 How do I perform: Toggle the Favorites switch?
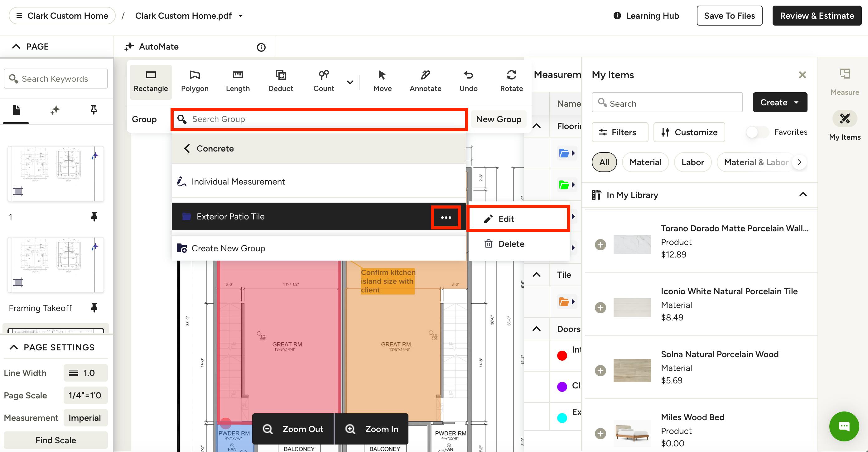[x=757, y=132]
